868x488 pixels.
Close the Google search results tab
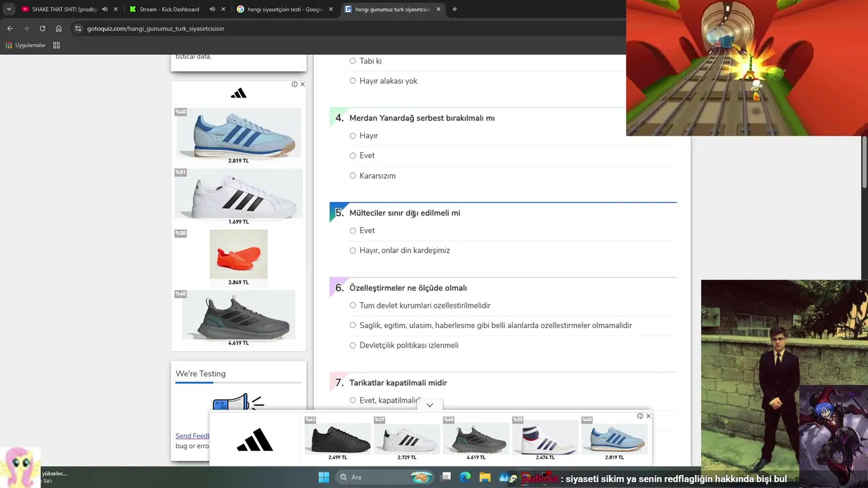pos(331,9)
